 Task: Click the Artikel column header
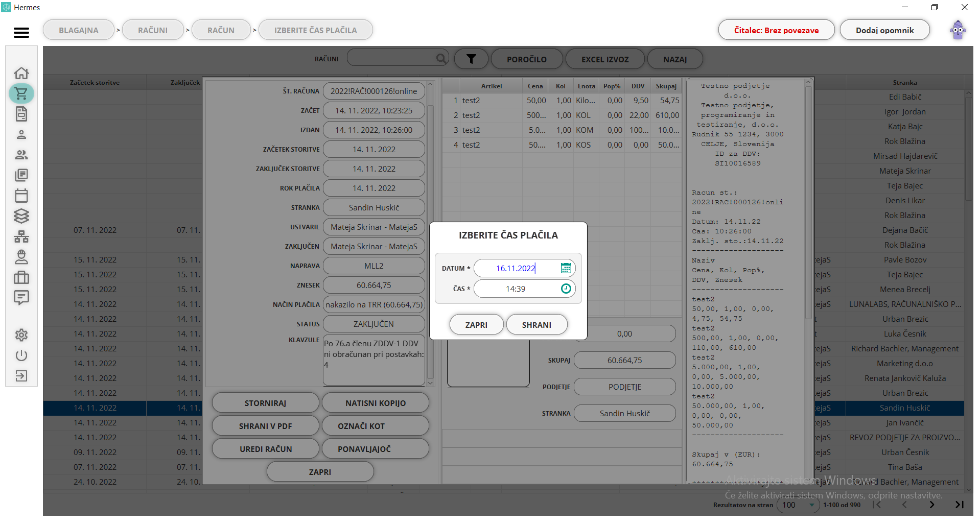[492, 86]
